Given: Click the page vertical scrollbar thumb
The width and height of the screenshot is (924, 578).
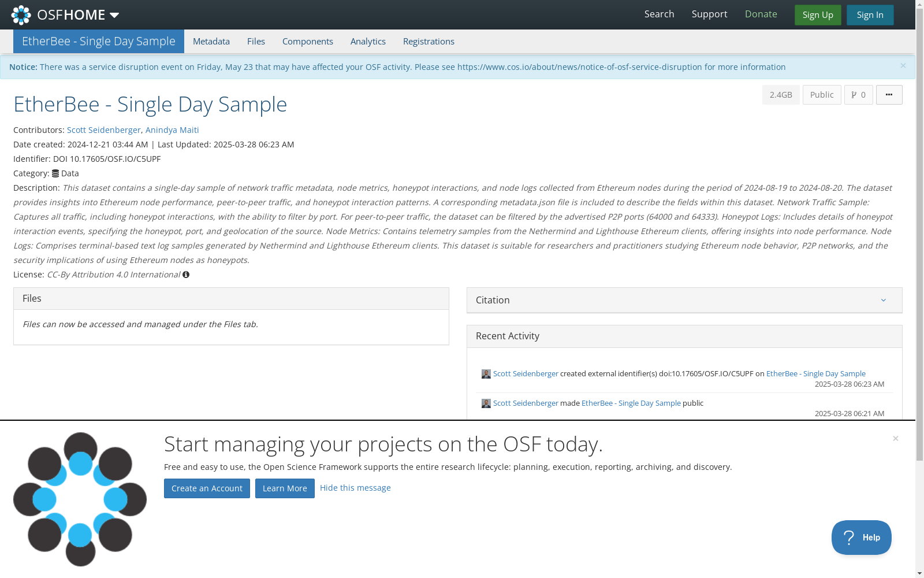Looking at the screenshot, I should (x=919, y=235).
